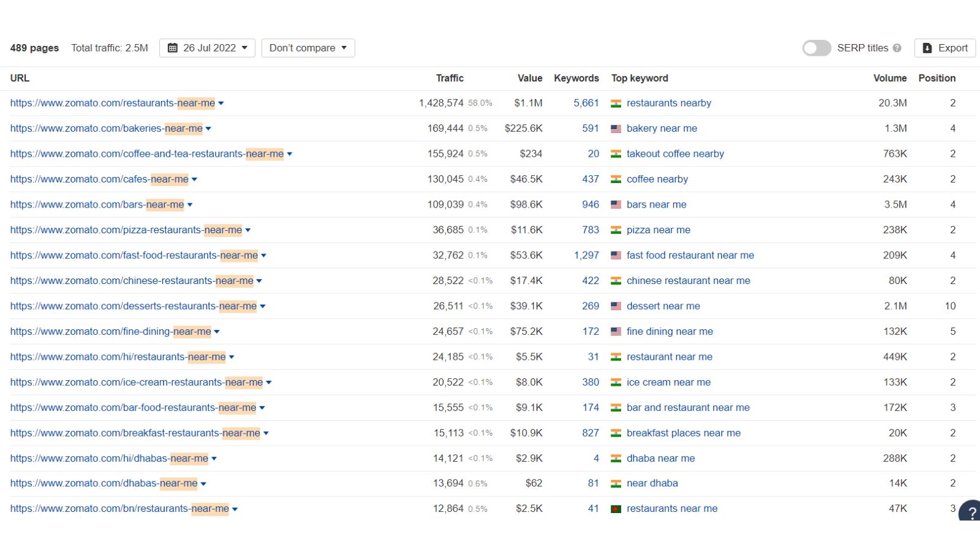Click the 489 pages count text
The image size is (980, 551).
[x=34, y=48]
